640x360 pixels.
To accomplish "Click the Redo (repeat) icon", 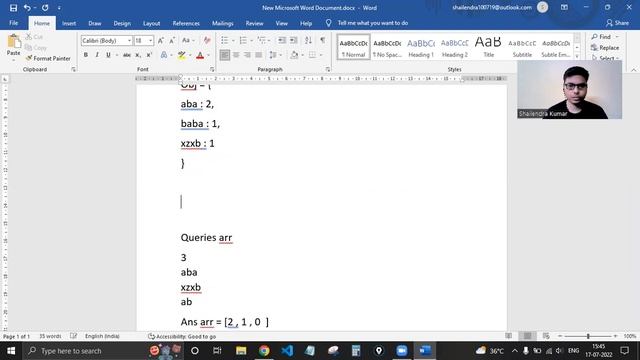I will 45,8.
